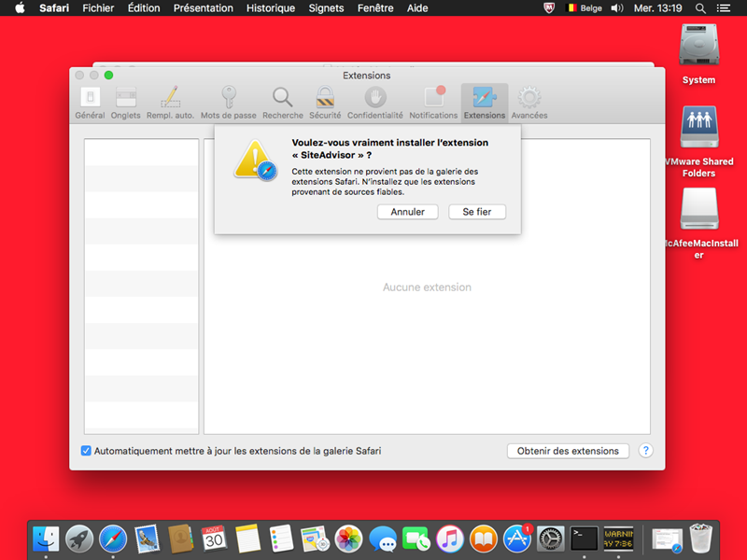Open the Safari menu
747x560 pixels.
[x=54, y=8]
